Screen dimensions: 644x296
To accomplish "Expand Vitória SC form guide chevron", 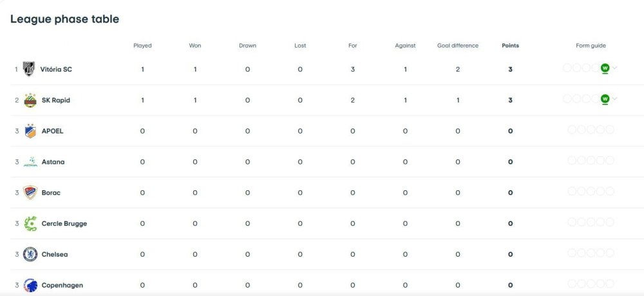I will 615,68.
